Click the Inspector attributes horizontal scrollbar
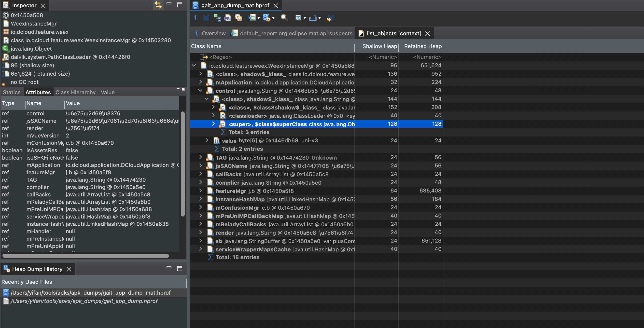 pyautogui.click(x=85, y=256)
